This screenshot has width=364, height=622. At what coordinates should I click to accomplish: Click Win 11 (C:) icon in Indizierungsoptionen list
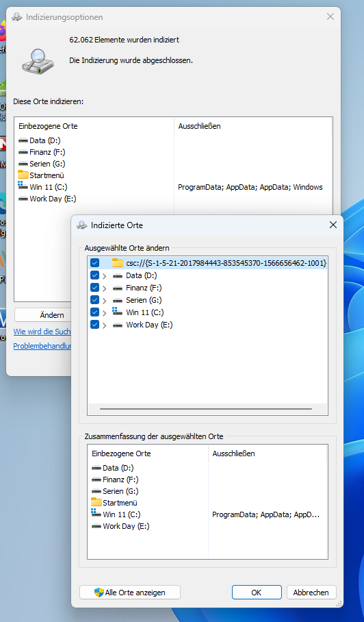(23, 186)
